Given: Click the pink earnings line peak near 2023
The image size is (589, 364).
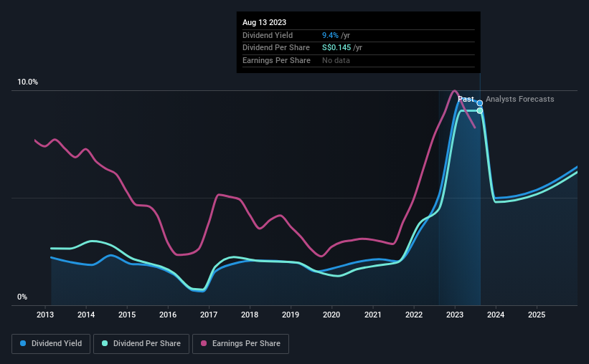Looking at the screenshot, I should pyautogui.click(x=455, y=91).
